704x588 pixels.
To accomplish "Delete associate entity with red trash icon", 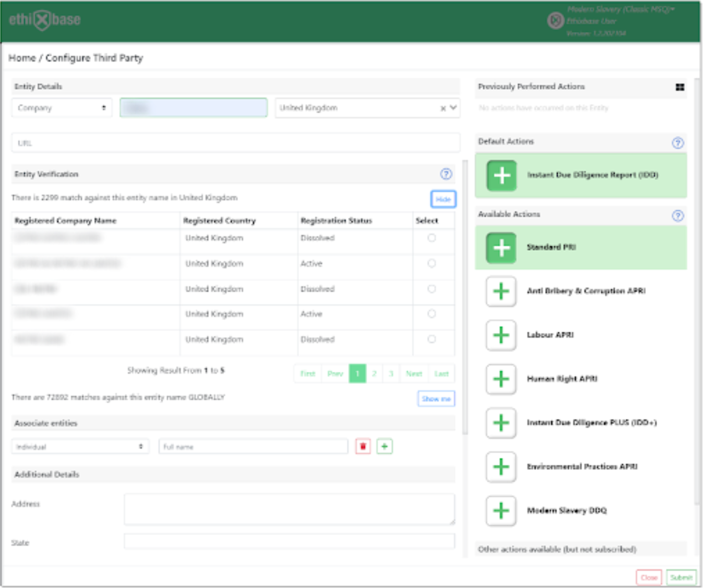I will coord(363,446).
